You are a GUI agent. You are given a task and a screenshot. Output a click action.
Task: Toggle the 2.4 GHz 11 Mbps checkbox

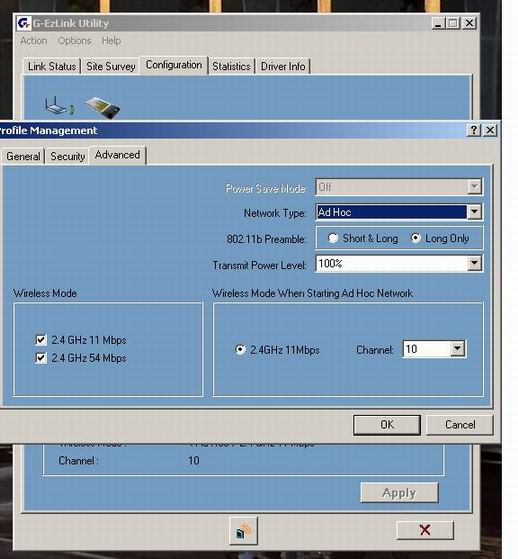coord(41,340)
